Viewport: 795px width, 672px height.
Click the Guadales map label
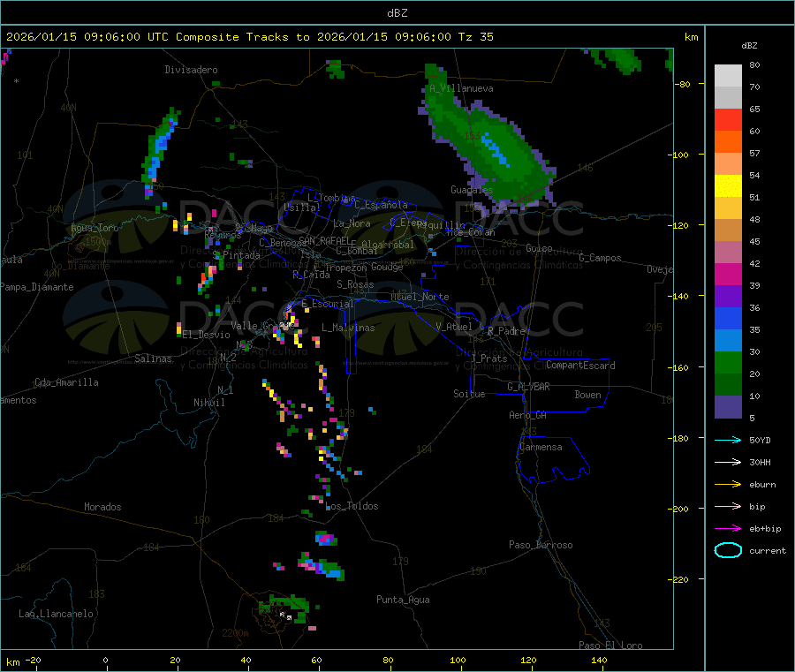point(472,190)
